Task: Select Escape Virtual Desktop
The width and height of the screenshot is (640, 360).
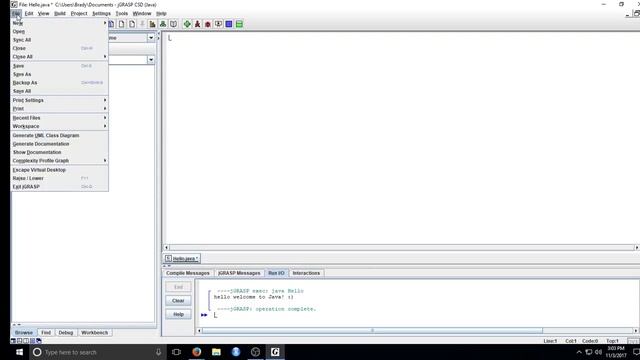Action: tap(60, 170)
